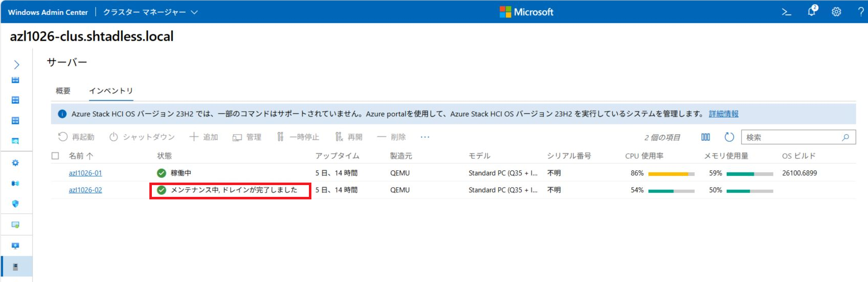Open the notifications bell in header
Screen dimensions: 868x282
pyautogui.click(x=812, y=11)
